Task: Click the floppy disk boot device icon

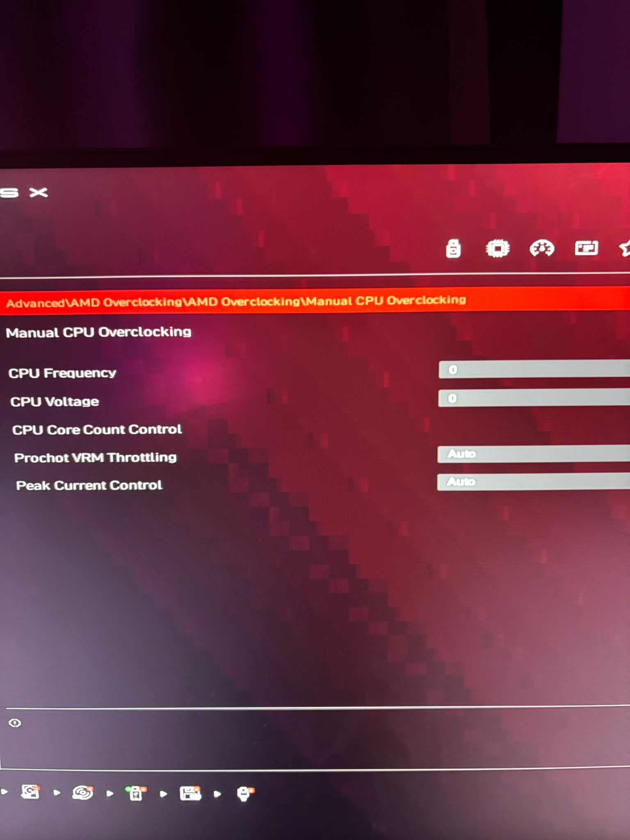Action: coord(190,793)
